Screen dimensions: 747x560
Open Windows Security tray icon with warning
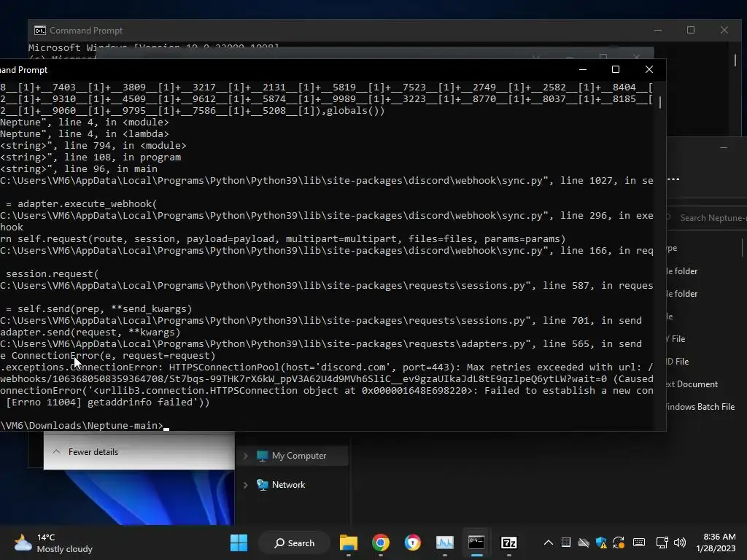click(601, 542)
